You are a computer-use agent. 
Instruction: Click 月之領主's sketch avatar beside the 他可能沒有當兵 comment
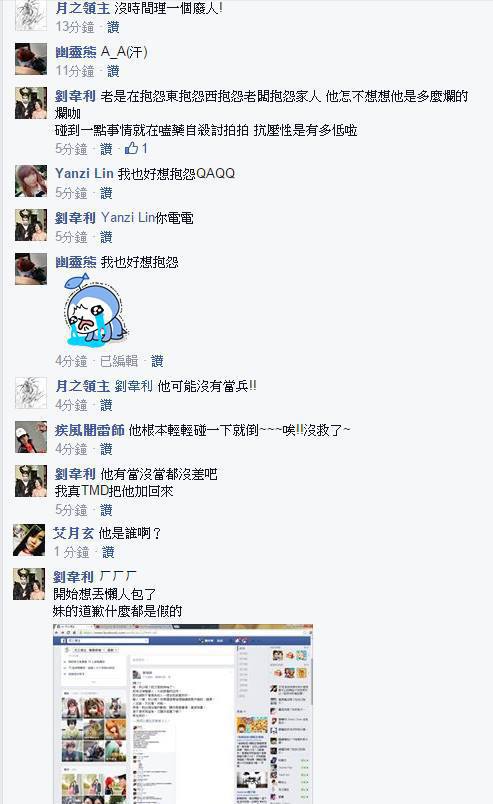click(30, 393)
